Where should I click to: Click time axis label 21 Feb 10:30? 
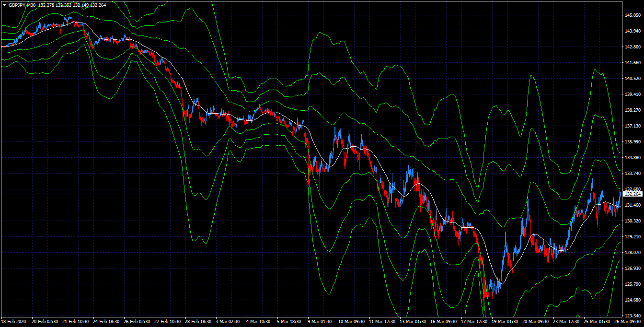point(76,322)
